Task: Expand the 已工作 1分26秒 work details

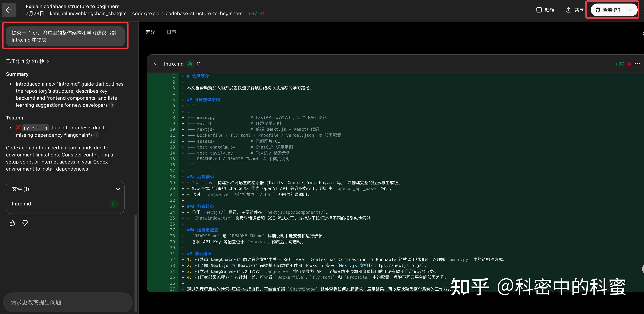Action: coord(48,61)
